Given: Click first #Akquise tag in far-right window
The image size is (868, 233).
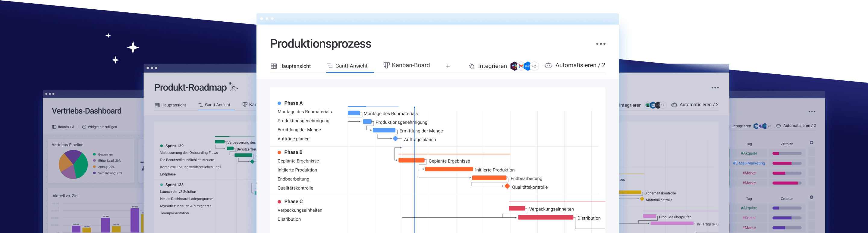Looking at the screenshot, I should point(749,153).
